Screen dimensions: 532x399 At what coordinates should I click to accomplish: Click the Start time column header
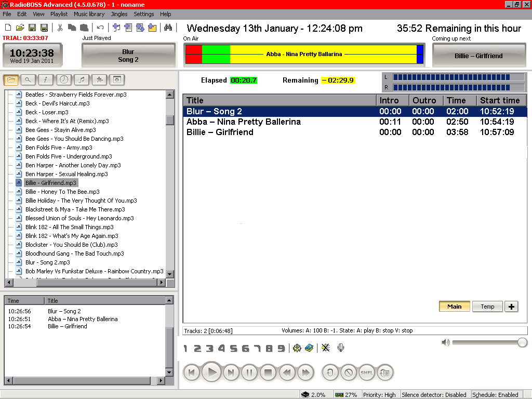[x=502, y=100]
